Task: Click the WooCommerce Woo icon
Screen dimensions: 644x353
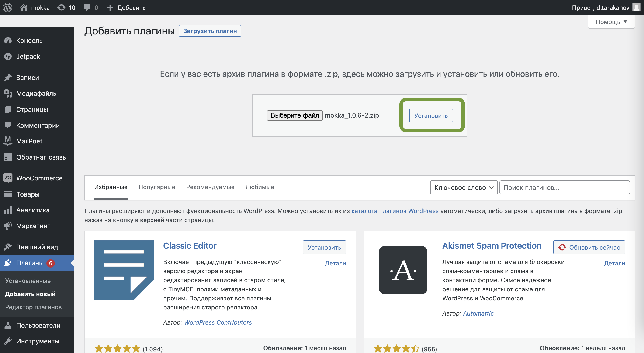Action: [x=8, y=178]
